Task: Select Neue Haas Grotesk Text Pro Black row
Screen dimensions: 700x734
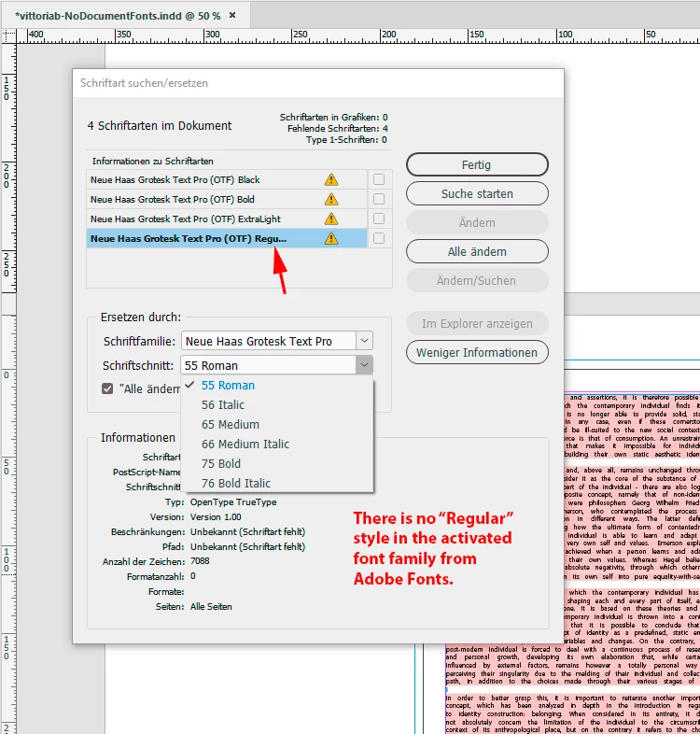Action: (x=227, y=179)
